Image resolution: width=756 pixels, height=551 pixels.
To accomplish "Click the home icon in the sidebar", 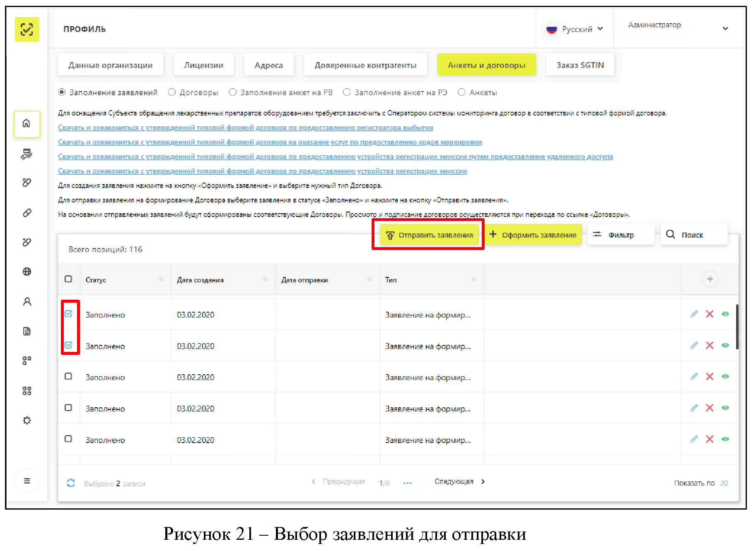I will (27, 123).
